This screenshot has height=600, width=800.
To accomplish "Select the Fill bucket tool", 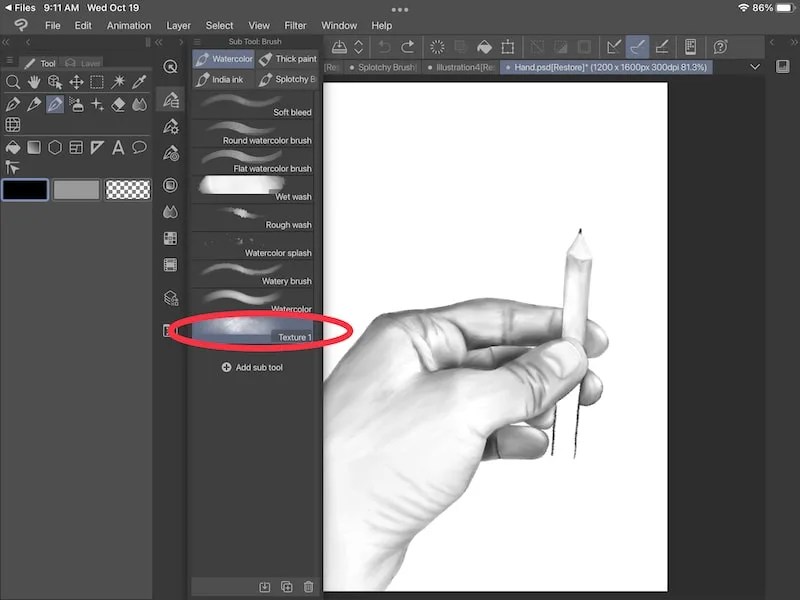I will [14, 147].
